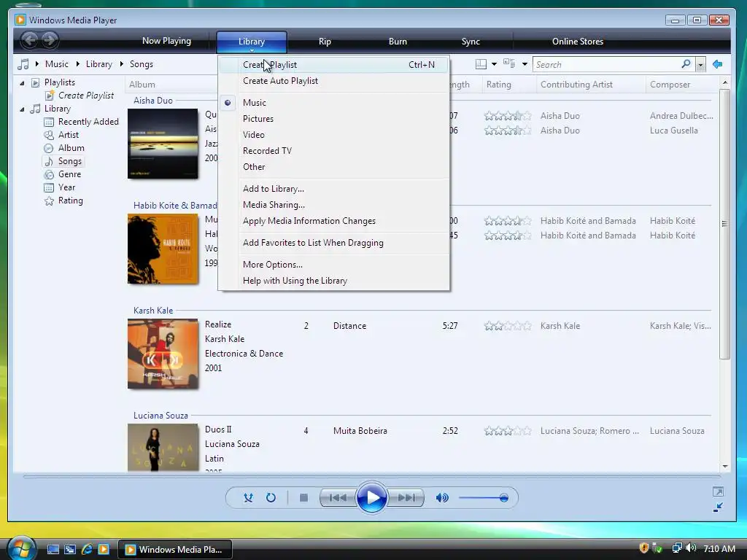Select Video media category
The height and width of the screenshot is (560, 747).
click(333, 135)
